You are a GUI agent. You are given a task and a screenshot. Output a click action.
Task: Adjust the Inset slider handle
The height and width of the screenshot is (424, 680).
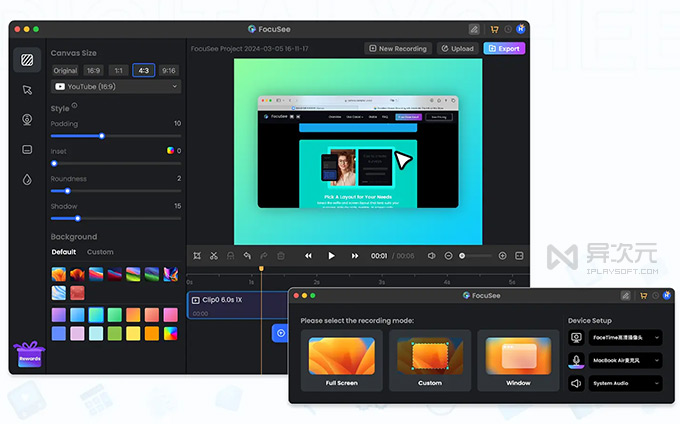(54, 164)
